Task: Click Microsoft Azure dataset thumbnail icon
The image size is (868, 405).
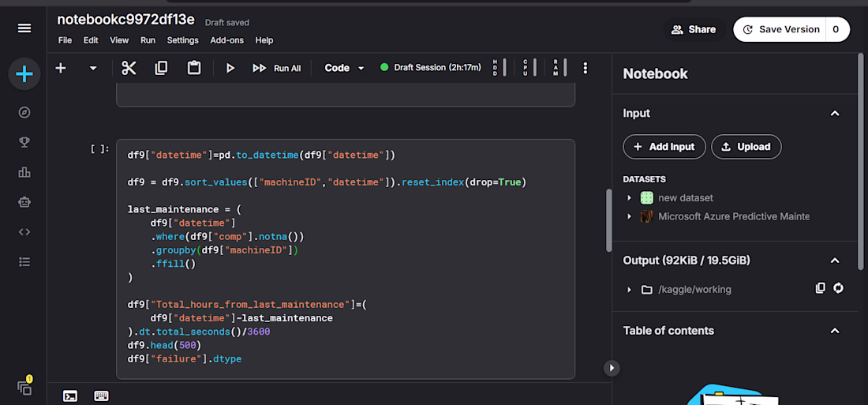Action: coord(646,216)
